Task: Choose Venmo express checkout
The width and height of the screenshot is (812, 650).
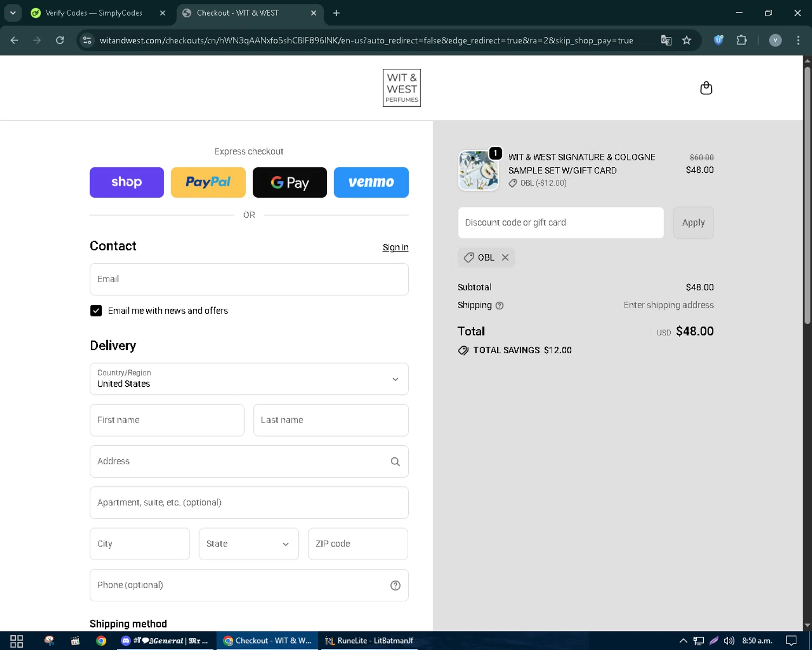Action: 371,183
